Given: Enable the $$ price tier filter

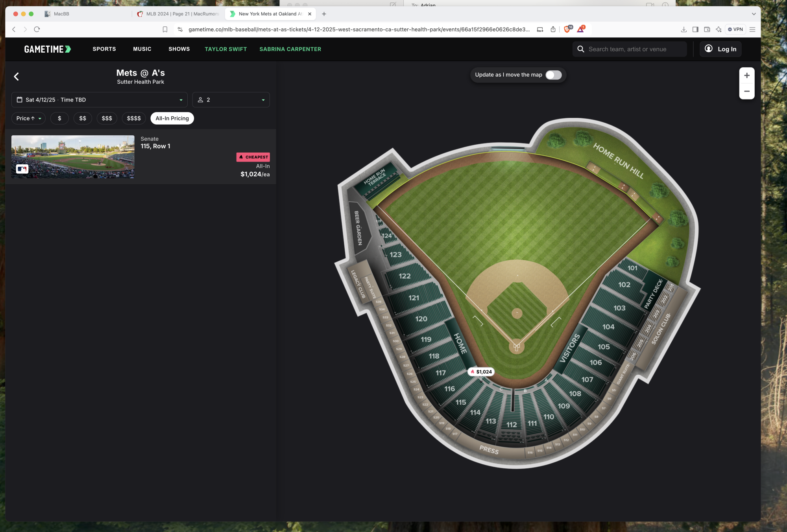Looking at the screenshot, I should (x=83, y=118).
